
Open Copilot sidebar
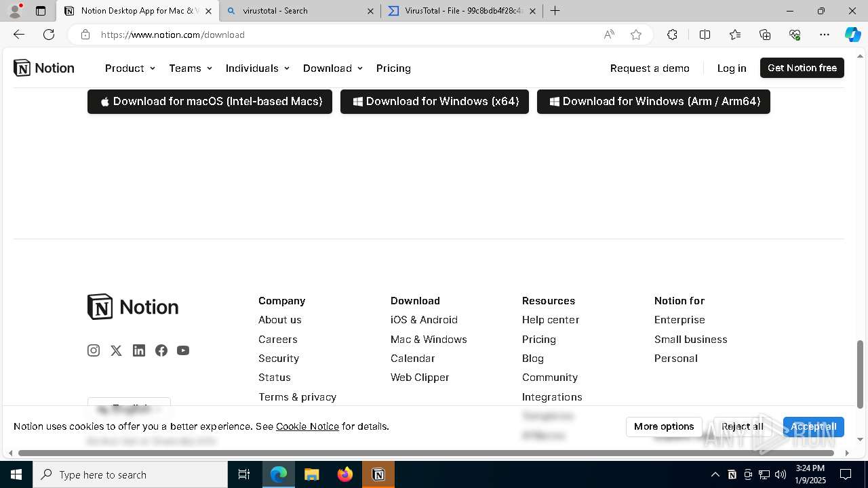click(x=852, y=35)
